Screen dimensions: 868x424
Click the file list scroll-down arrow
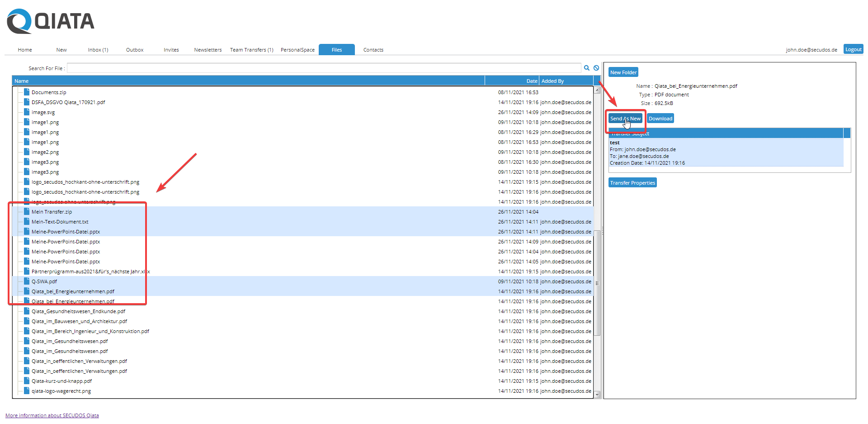click(x=597, y=395)
